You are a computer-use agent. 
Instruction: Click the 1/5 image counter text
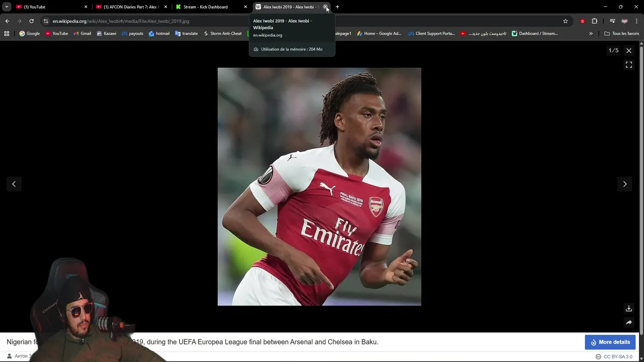pos(613,50)
